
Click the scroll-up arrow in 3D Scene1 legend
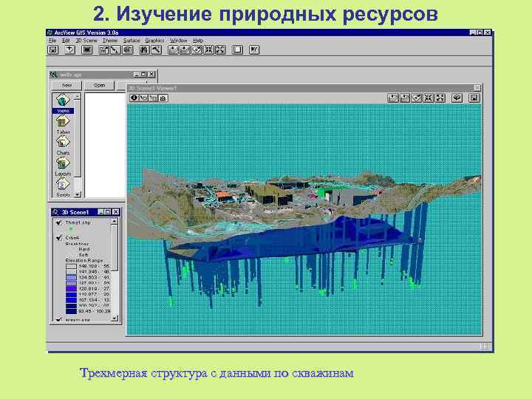pyautogui.click(x=115, y=221)
